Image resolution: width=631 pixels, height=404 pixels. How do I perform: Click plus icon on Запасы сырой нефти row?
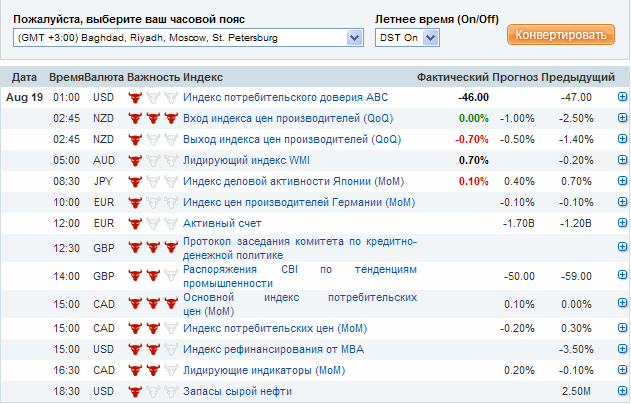622,390
